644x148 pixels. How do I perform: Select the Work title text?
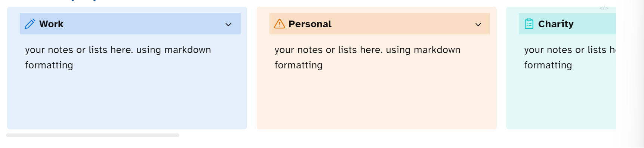pos(51,24)
